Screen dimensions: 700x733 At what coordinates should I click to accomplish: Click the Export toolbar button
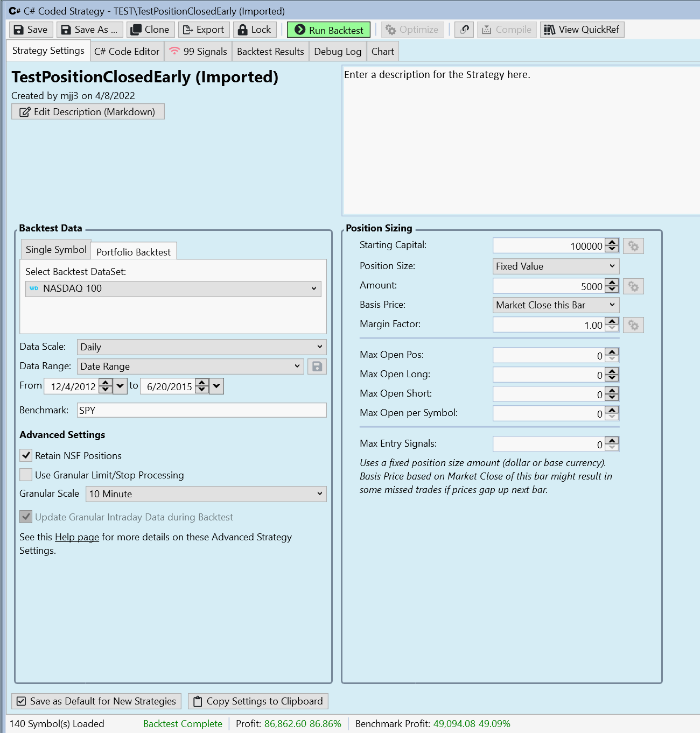pos(204,30)
